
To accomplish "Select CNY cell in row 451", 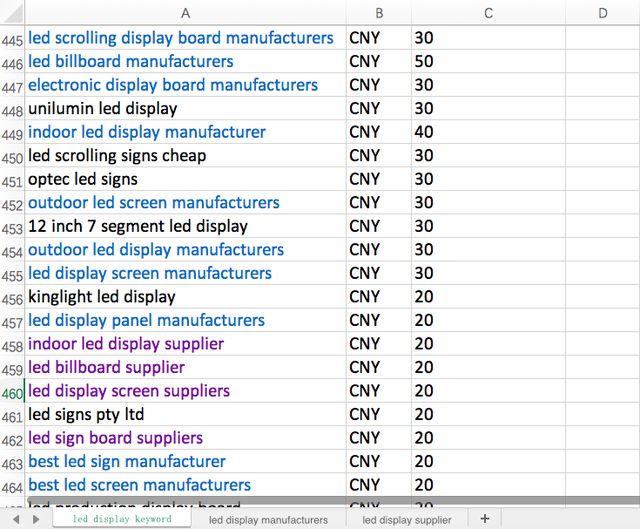I will (379, 179).
